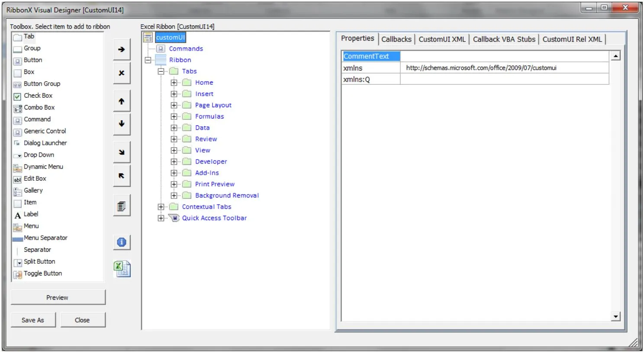The height and width of the screenshot is (352, 644).
Task: Click the Save As button
Action: [x=33, y=320]
